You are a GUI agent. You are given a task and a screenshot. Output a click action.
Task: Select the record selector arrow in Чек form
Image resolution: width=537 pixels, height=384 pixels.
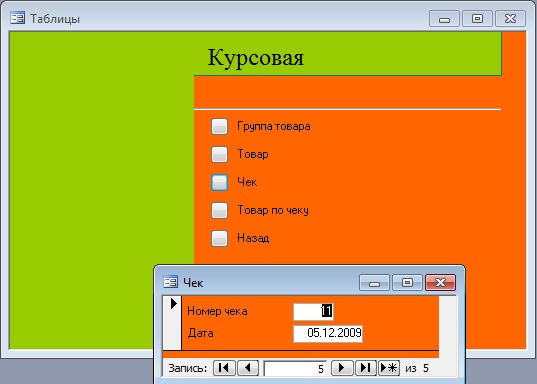174,303
